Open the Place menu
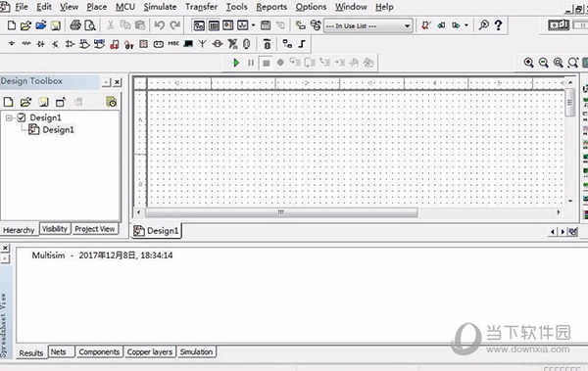Viewport: 588px width, 371px height. click(97, 7)
